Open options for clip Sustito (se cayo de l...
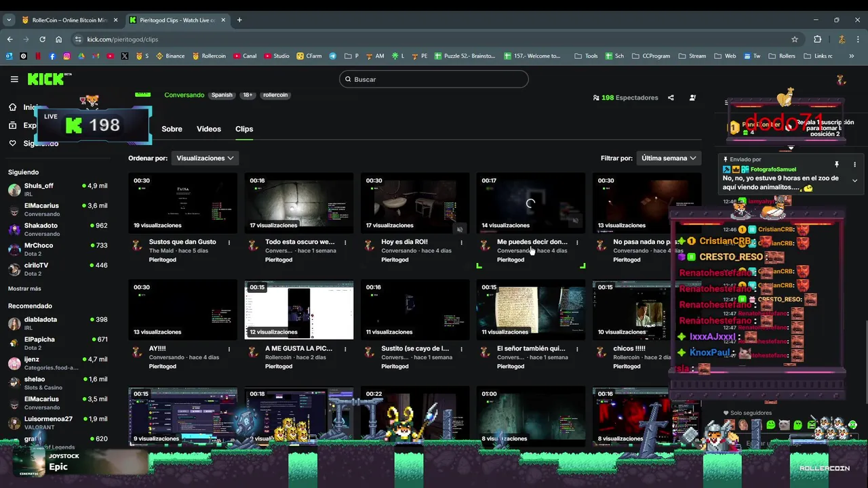The image size is (868, 488). click(461, 349)
